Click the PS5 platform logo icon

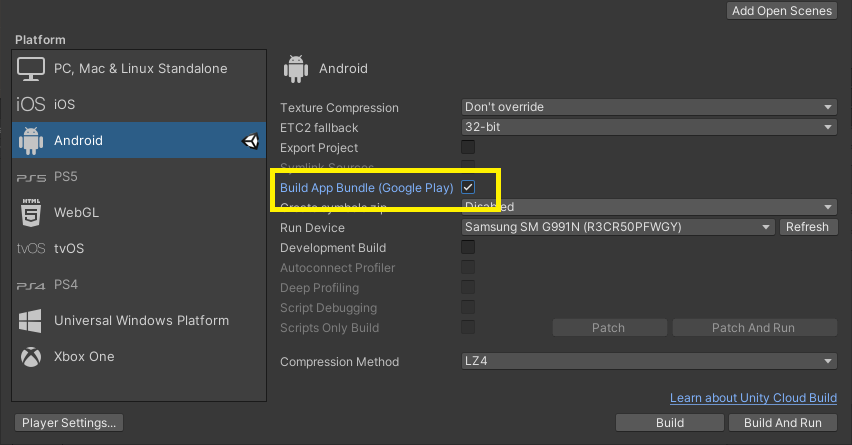(x=31, y=178)
